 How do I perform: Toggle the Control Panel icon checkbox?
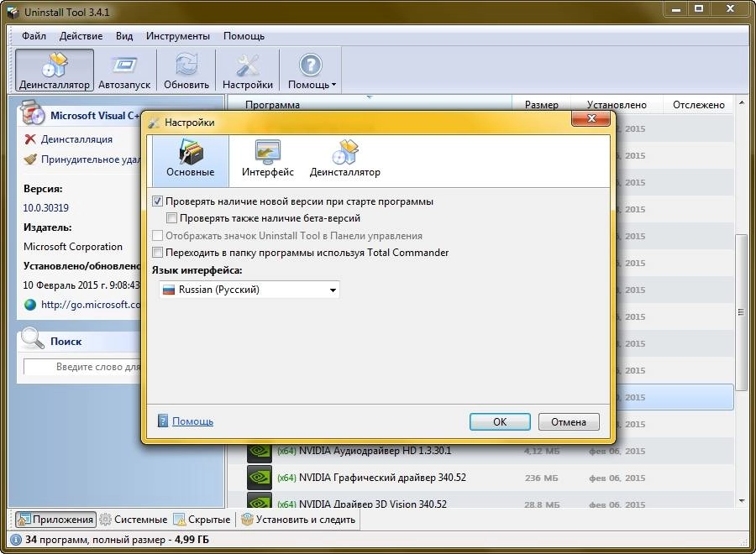click(x=157, y=236)
